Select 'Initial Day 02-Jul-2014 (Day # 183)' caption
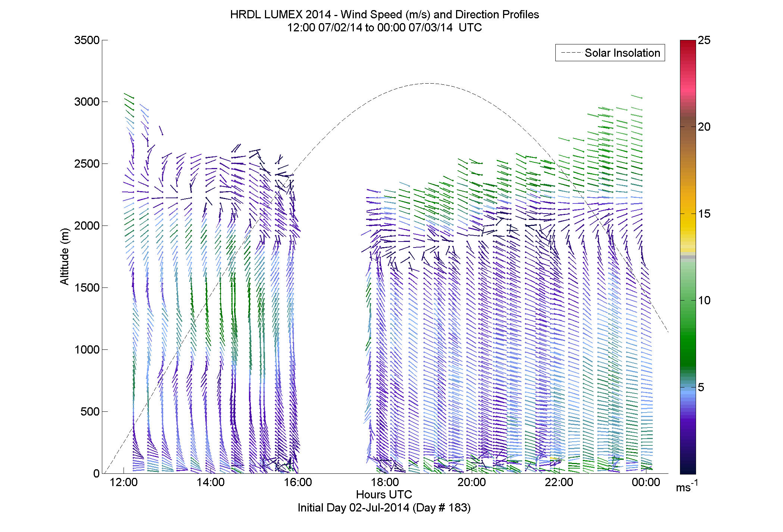Viewport: 783px width, 532px height. 384,508
